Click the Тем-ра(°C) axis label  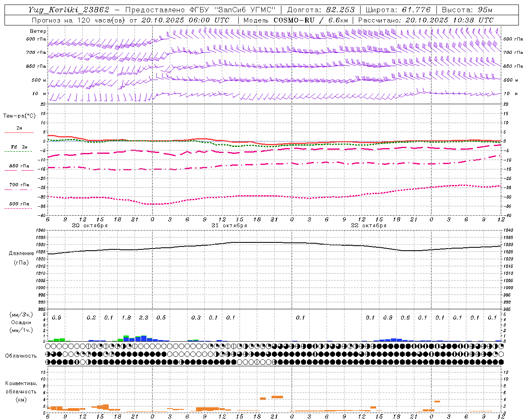[x=19, y=116]
